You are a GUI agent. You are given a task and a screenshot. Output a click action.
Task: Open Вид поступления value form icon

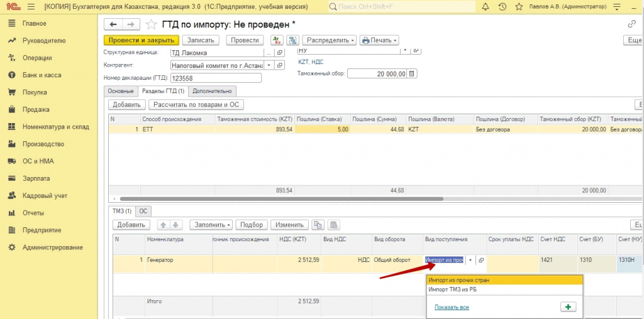coord(481,260)
